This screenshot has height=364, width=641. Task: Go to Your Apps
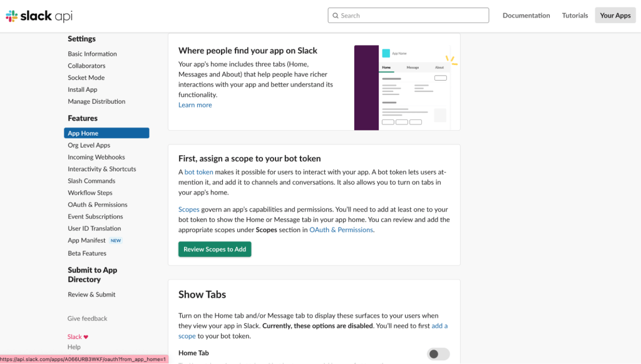point(615,16)
